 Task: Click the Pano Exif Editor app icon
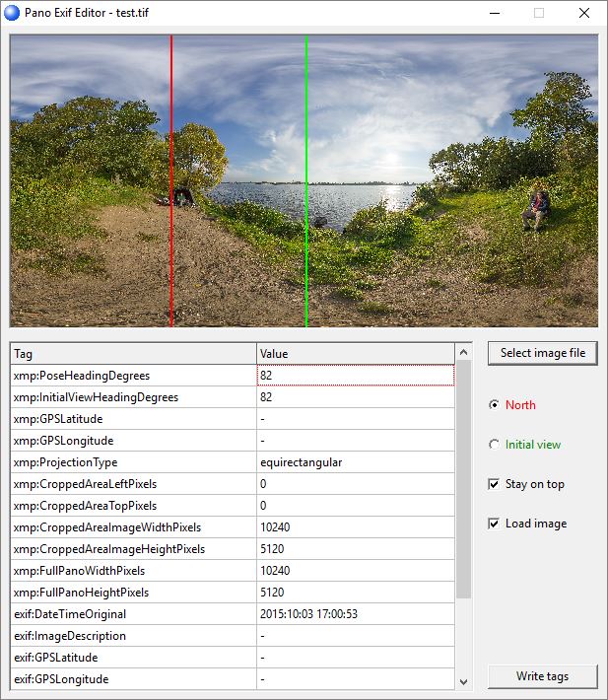click(x=12, y=13)
